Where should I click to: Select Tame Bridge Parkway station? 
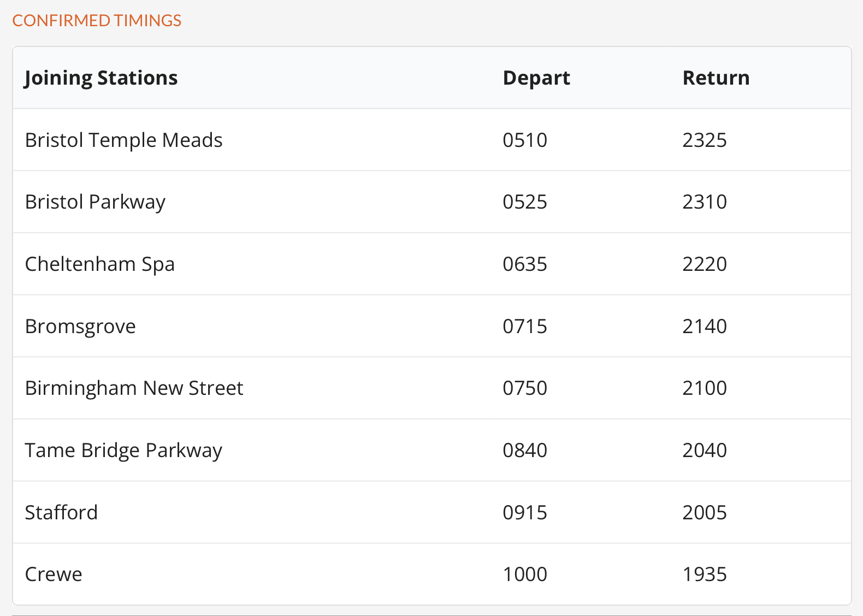point(123,451)
